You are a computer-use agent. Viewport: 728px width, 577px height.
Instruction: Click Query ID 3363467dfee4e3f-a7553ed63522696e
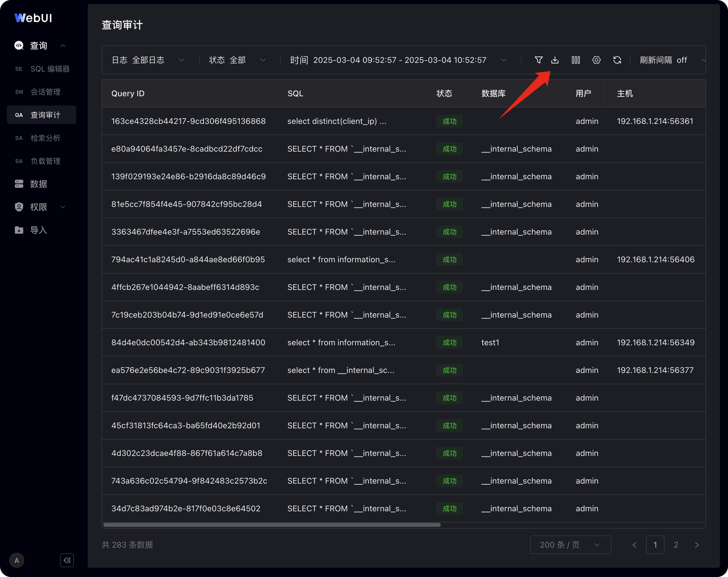(186, 232)
